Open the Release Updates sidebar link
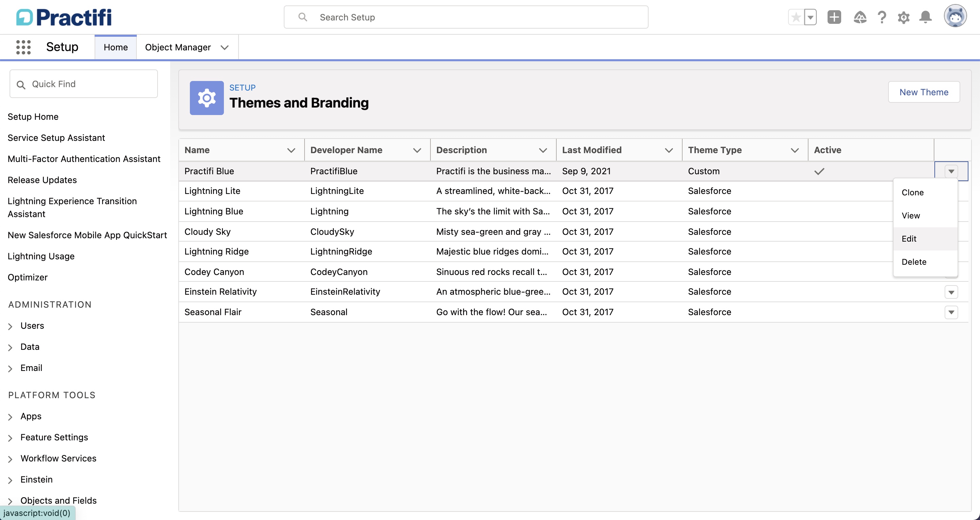The width and height of the screenshot is (980, 520). pyautogui.click(x=42, y=180)
